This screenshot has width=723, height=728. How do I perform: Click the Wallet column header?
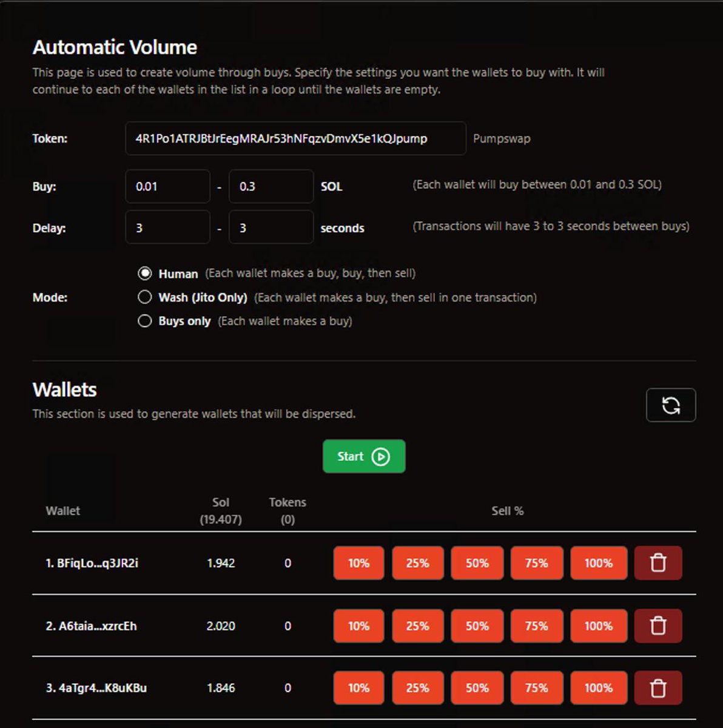tap(63, 511)
